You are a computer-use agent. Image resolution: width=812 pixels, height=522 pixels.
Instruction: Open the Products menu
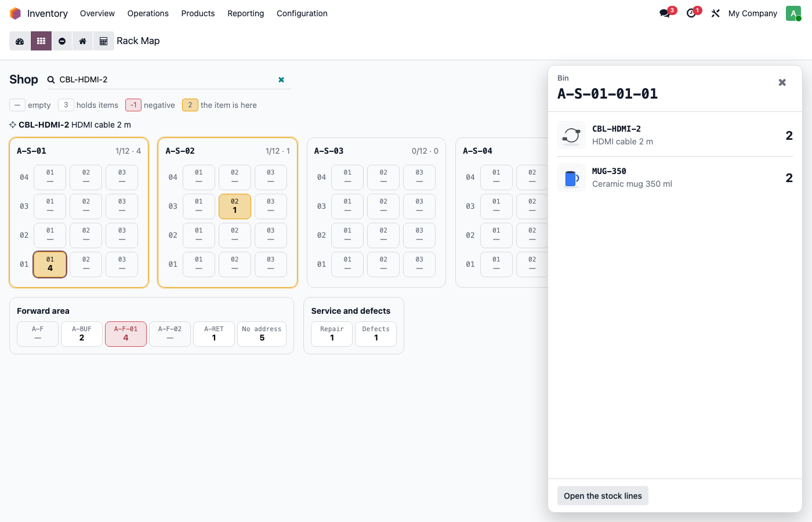pyautogui.click(x=198, y=13)
